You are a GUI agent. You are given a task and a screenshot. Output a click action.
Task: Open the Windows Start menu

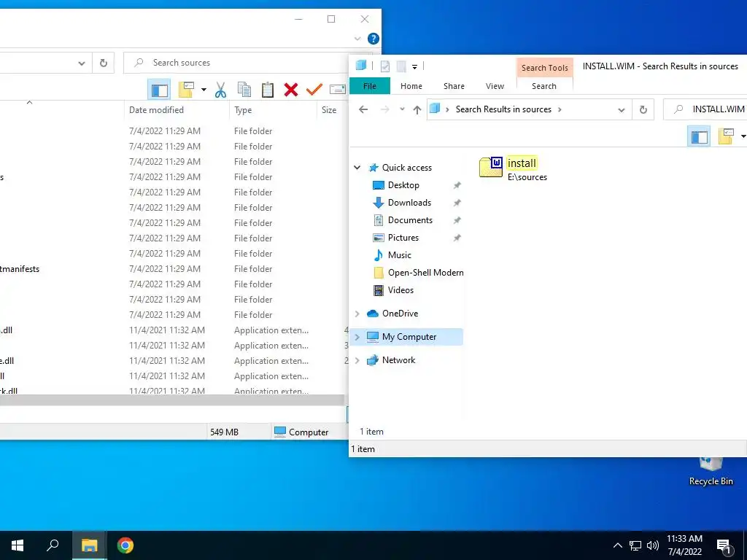(18, 545)
